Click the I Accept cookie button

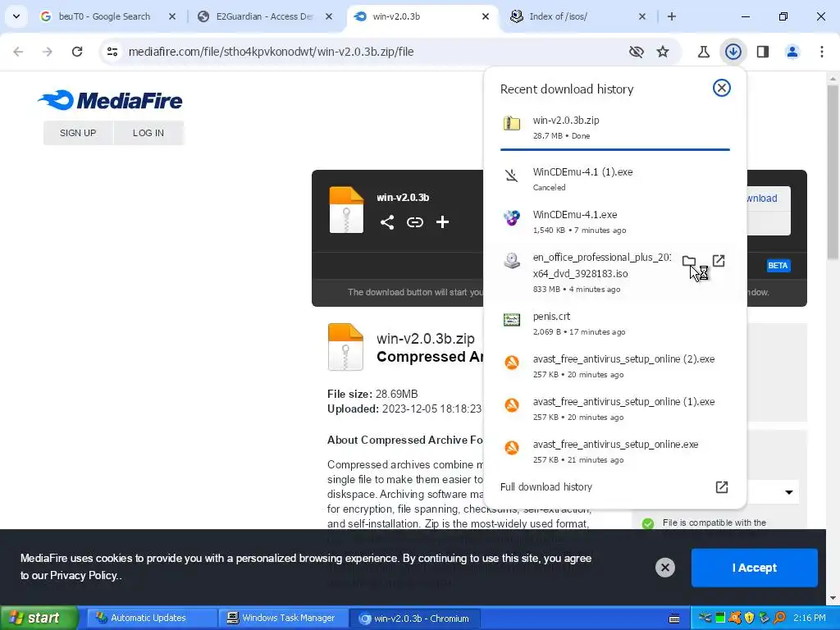tap(755, 568)
